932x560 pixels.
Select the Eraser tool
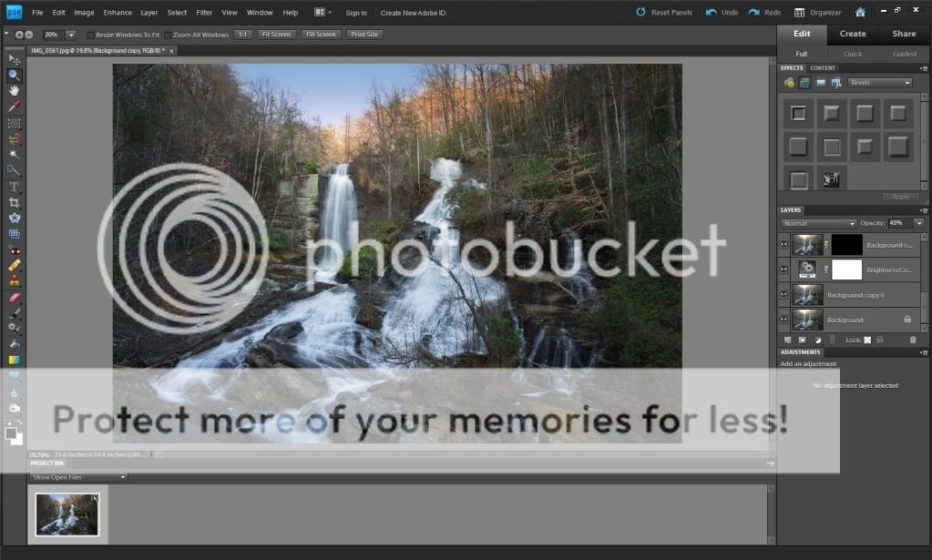coord(14,297)
